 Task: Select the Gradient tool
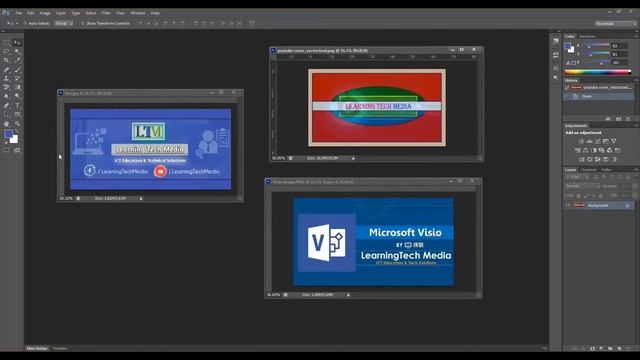pos(17,87)
